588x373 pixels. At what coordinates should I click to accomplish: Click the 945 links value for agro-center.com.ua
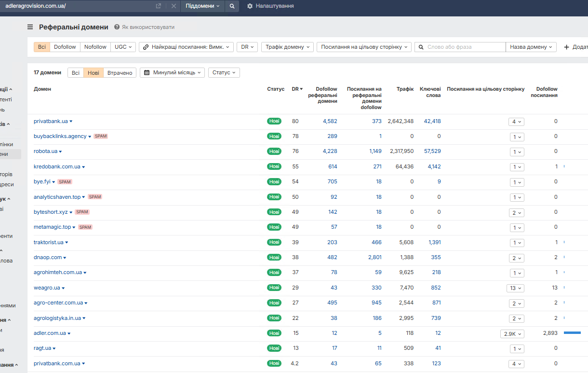click(x=376, y=303)
